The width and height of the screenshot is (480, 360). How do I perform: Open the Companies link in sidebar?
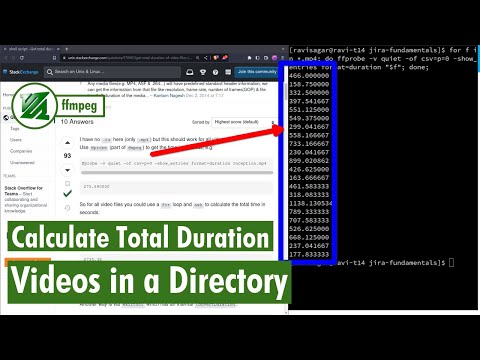pyautogui.click(x=21, y=151)
